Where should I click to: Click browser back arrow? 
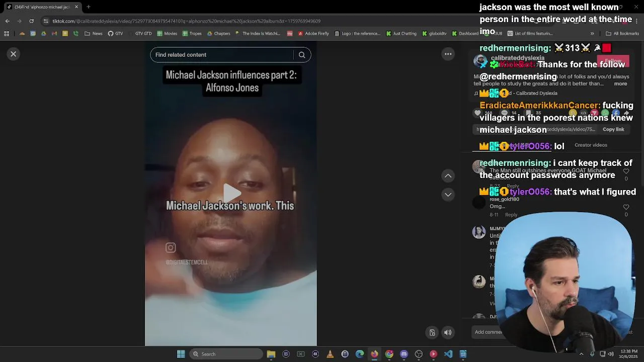click(x=7, y=21)
